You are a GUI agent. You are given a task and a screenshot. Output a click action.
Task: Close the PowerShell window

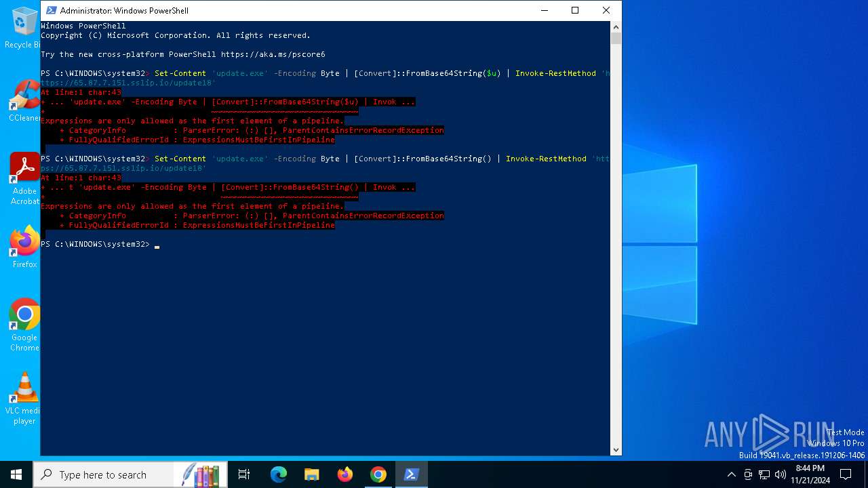pos(606,10)
